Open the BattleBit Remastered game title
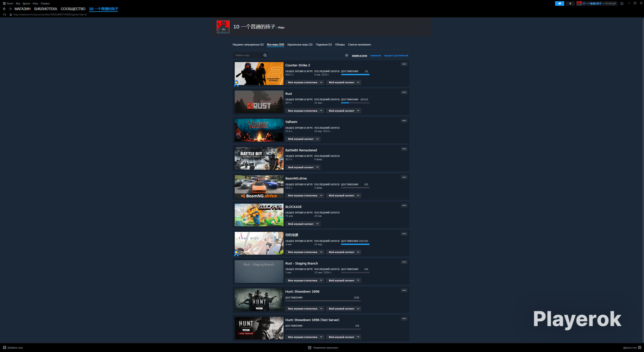Viewport: 644px width, 352px height. pos(301,150)
